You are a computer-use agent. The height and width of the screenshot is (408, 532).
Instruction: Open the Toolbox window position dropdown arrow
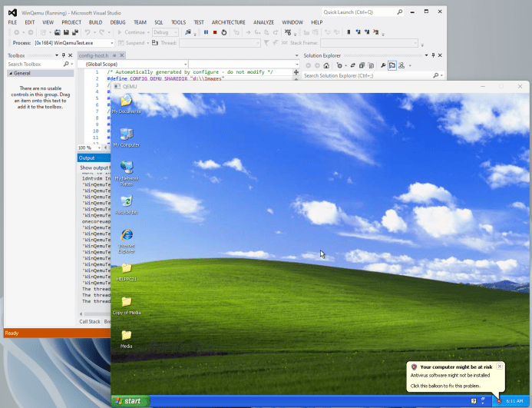click(56, 55)
